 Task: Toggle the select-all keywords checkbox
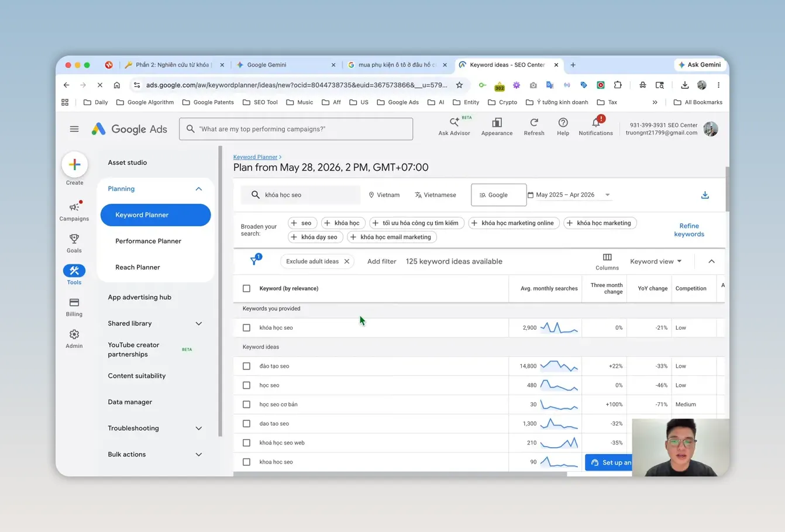(246, 288)
